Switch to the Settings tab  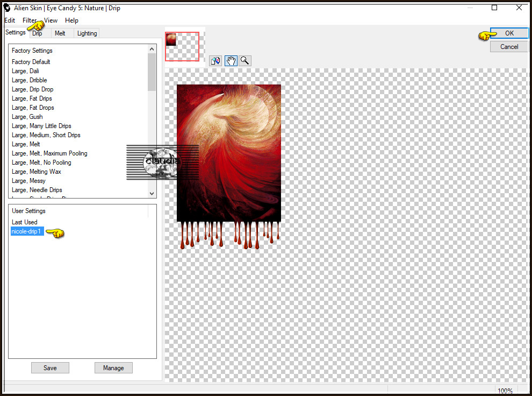(x=16, y=32)
